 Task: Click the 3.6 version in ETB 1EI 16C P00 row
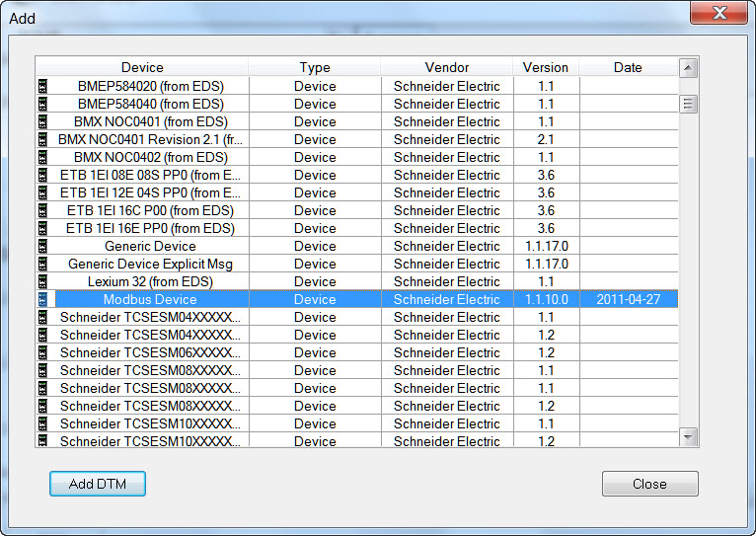(546, 210)
